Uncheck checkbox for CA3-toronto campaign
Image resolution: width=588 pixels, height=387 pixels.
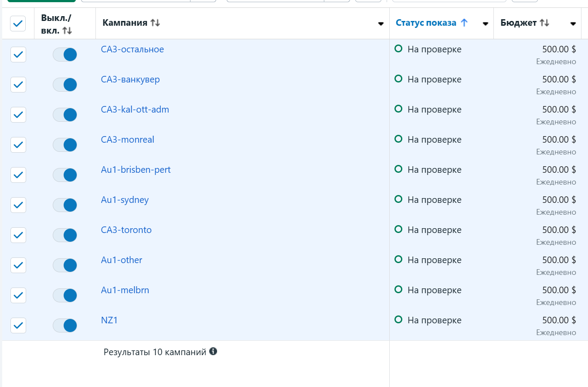18,235
